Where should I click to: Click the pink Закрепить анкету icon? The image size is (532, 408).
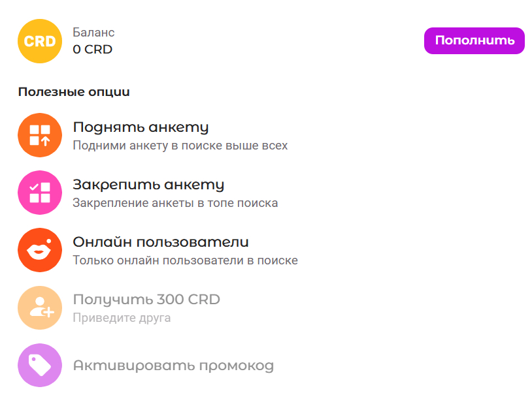[x=39, y=193]
